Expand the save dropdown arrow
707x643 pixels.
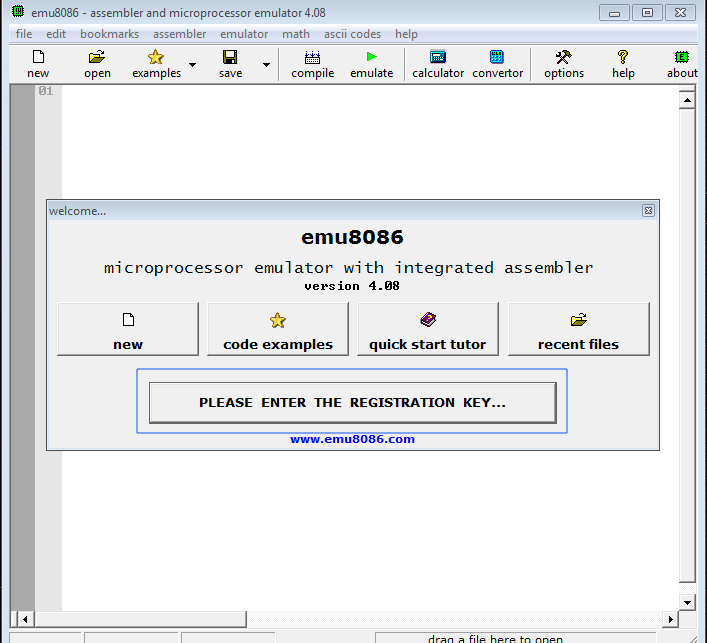[266, 65]
